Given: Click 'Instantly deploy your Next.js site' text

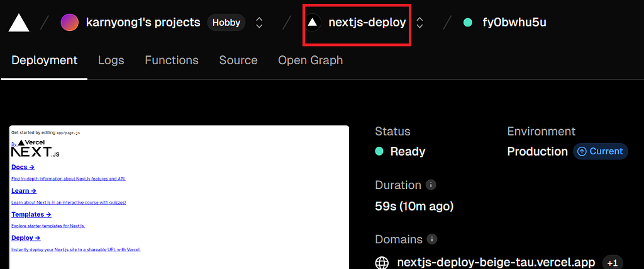Looking at the screenshot, I should pos(76,249).
